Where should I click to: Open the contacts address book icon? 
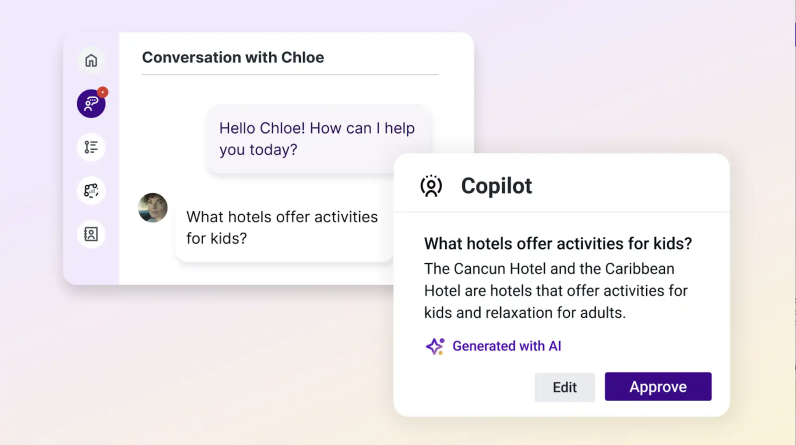pyautogui.click(x=91, y=234)
